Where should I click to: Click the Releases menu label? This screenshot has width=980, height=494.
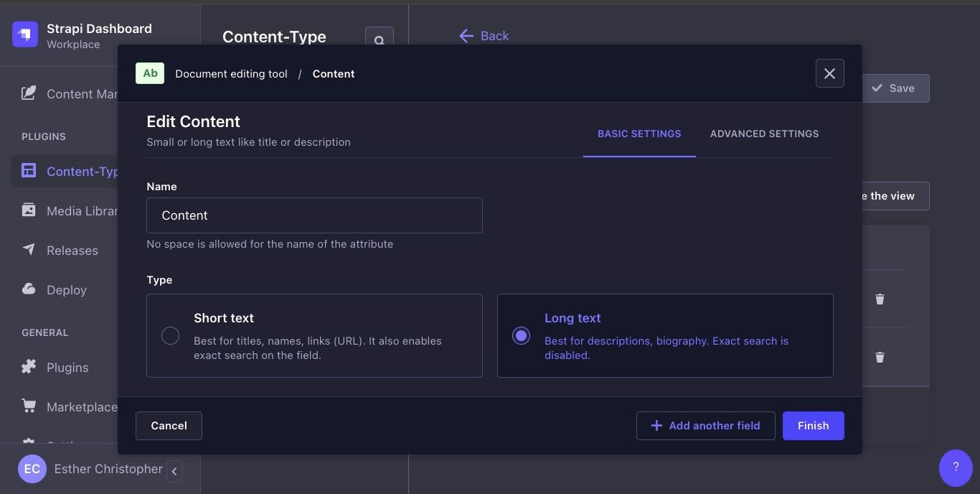72,251
